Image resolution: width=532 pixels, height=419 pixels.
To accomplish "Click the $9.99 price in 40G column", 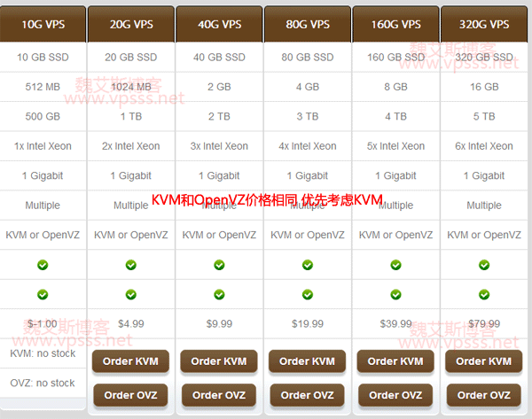I will [x=219, y=323].
